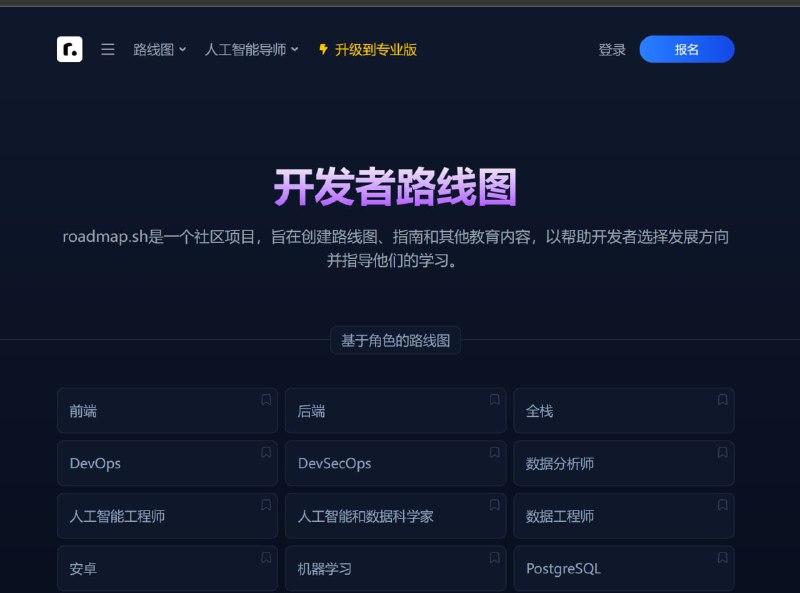800x593 pixels.
Task: Open the PostgreSQL roadmap card
Action: pos(624,568)
